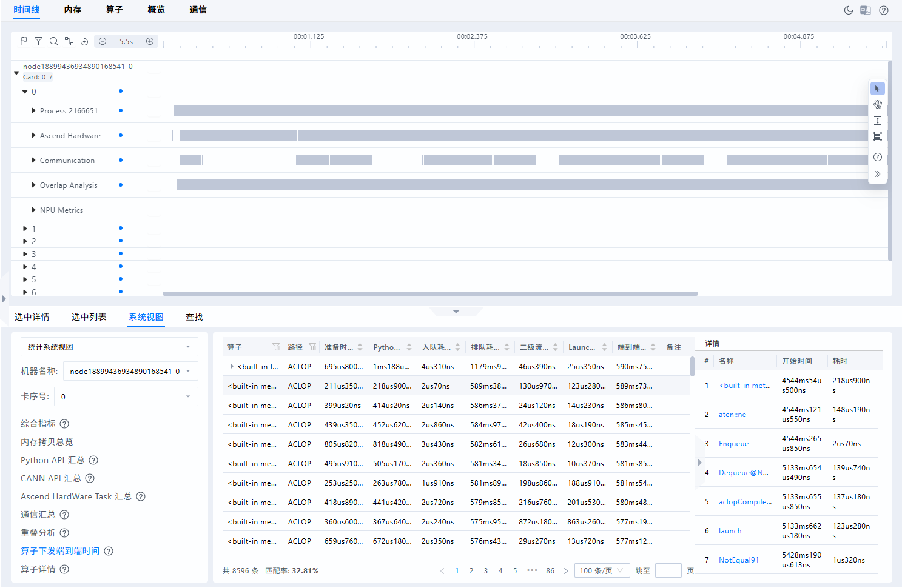This screenshot has height=588, width=902.
Task: Open the 100 条/页 page size dropdown
Action: click(602, 570)
